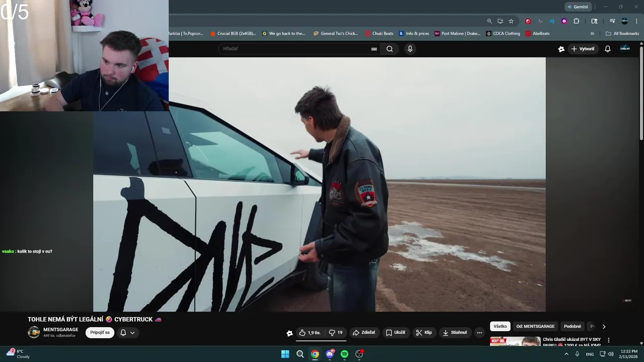Image resolution: width=644 pixels, height=362 pixels.
Task: Open the media controls music note icon
Action: pos(612,21)
